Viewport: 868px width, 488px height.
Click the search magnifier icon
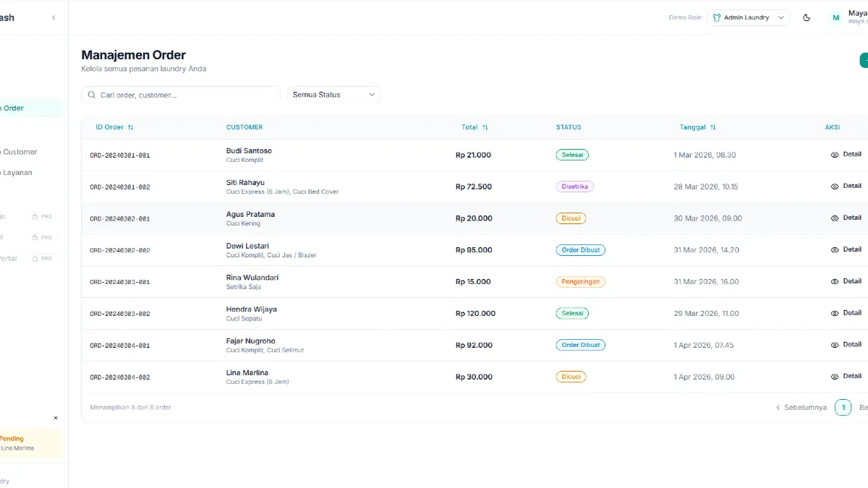pos(92,95)
